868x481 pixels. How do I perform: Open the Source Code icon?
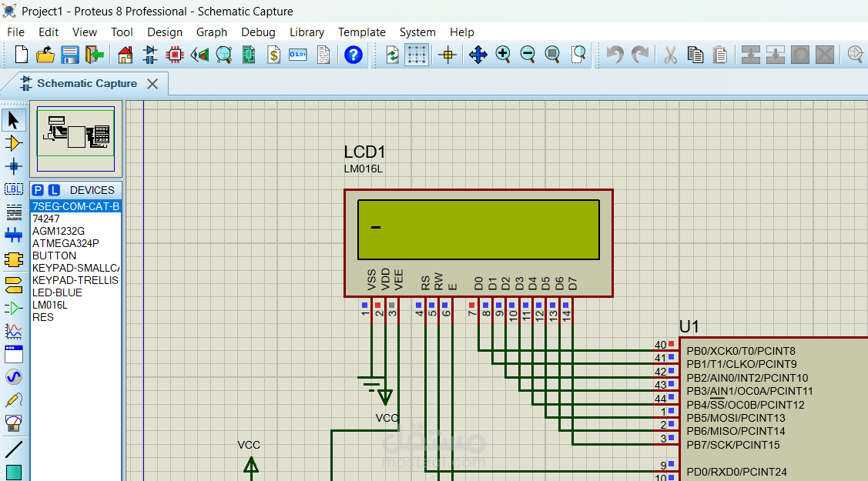pyautogui.click(x=298, y=55)
